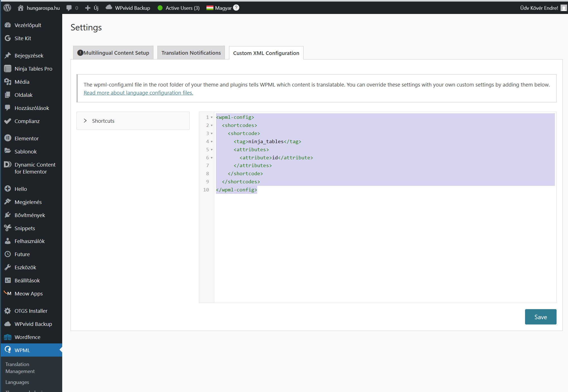Click Üdv Kövér Endre! account greeting
This screenshot has width=568, height=392.
click(539, 8)
